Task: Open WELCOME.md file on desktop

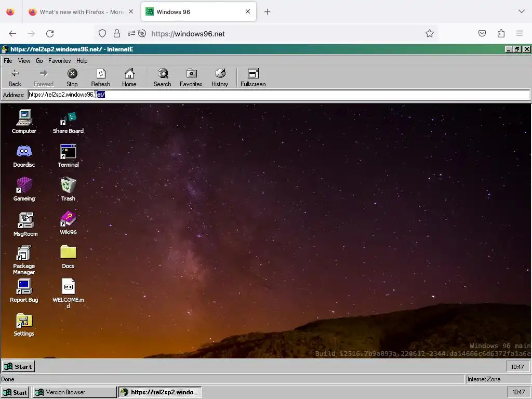Action: [x=68, y=294]
